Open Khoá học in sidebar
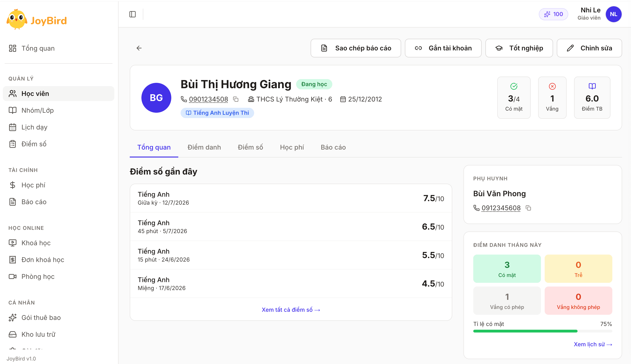631x364 pixels. (x=59, y=243)
